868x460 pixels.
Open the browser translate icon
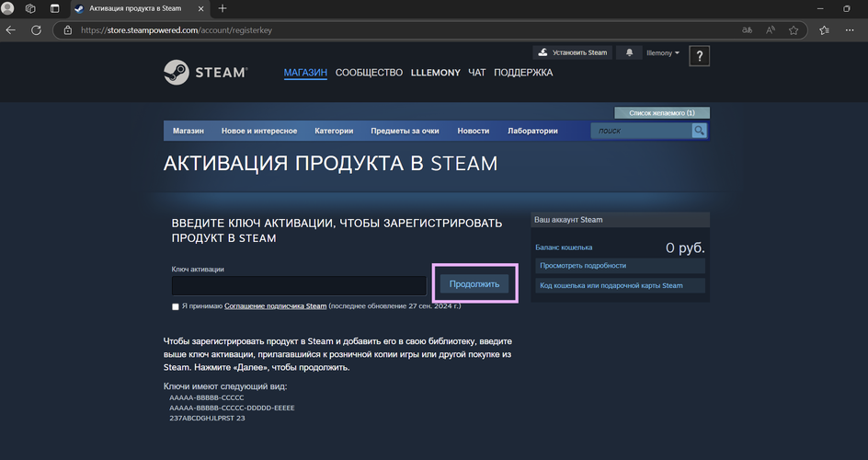pyautogui.click(x=747, y=30)
